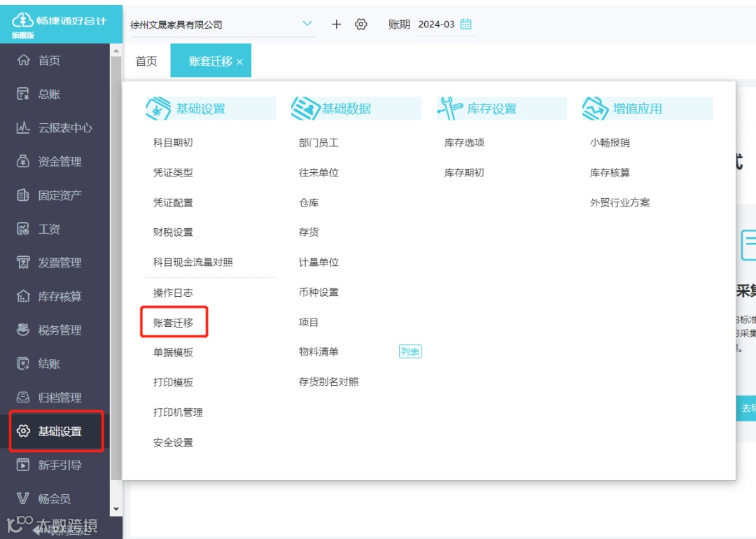Open 存货 menu item

point(309,232)
